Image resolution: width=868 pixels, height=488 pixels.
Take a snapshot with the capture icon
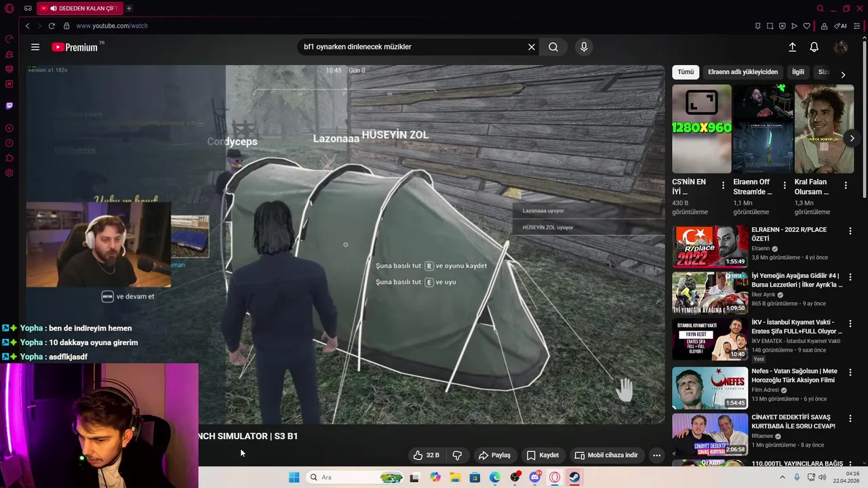pos(770,26)
